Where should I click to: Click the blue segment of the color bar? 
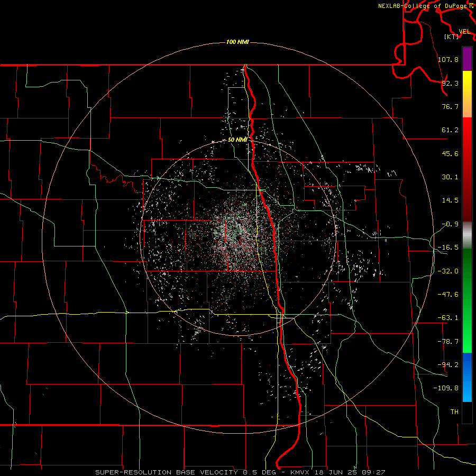[467, 377]
